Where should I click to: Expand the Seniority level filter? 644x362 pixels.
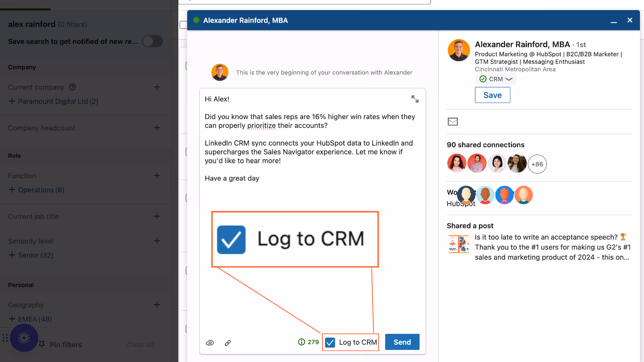coord(157,241)
